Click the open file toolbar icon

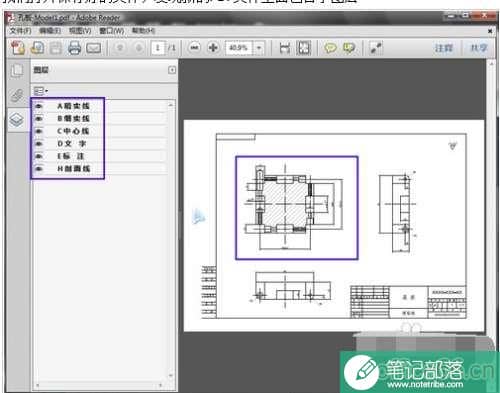pyautogui.click(x=37, y=48)
